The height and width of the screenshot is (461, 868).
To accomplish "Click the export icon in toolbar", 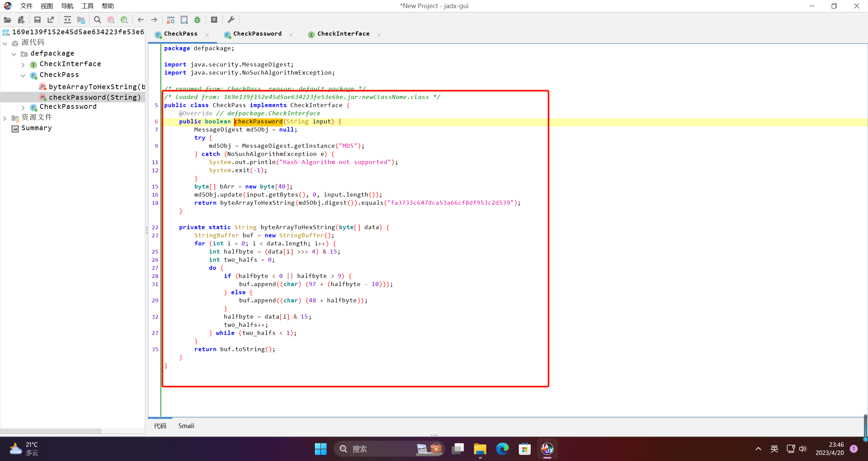I will coord(51,20).
